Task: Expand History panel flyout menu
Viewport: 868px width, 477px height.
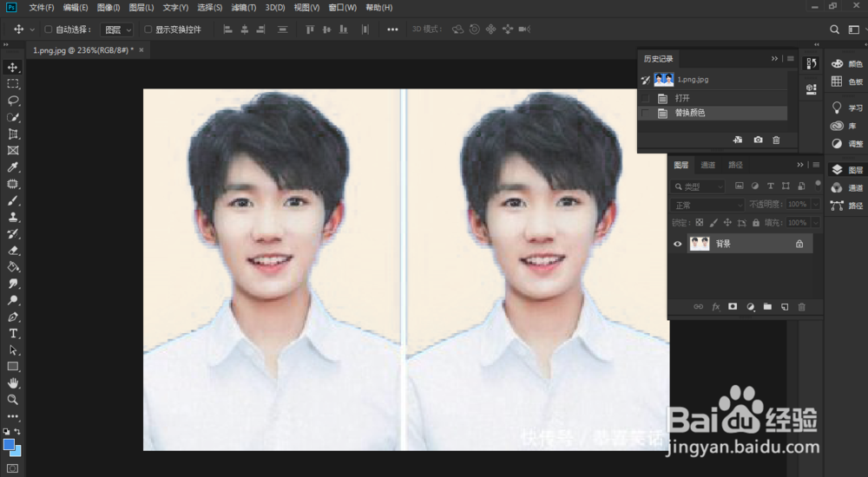Action: [x=791, y=59]
